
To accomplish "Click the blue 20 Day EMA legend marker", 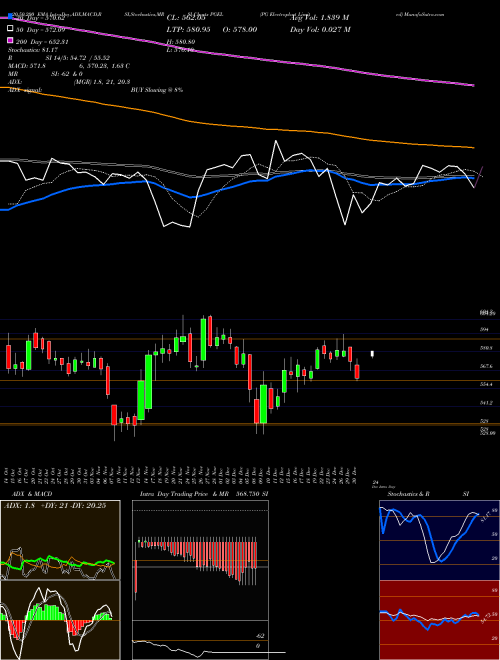I will point(10,16).
